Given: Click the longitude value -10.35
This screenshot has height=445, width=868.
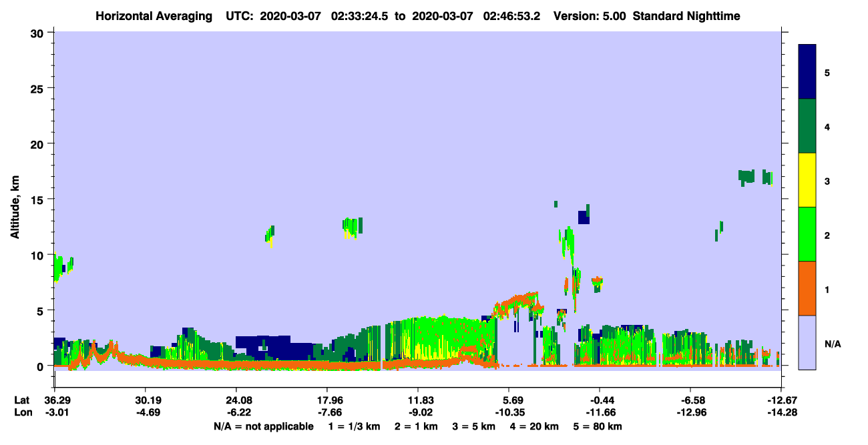Looking at the screenshot, I should (x=509, y=413).
